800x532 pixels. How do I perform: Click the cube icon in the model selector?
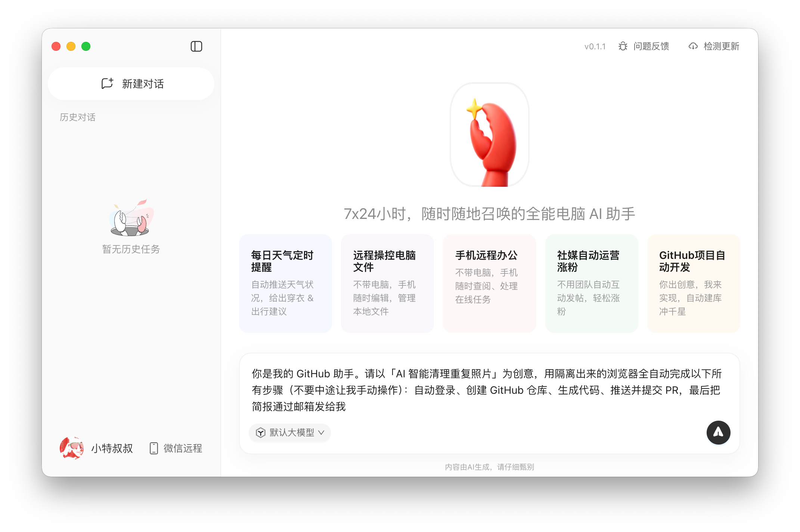point(260,433)
